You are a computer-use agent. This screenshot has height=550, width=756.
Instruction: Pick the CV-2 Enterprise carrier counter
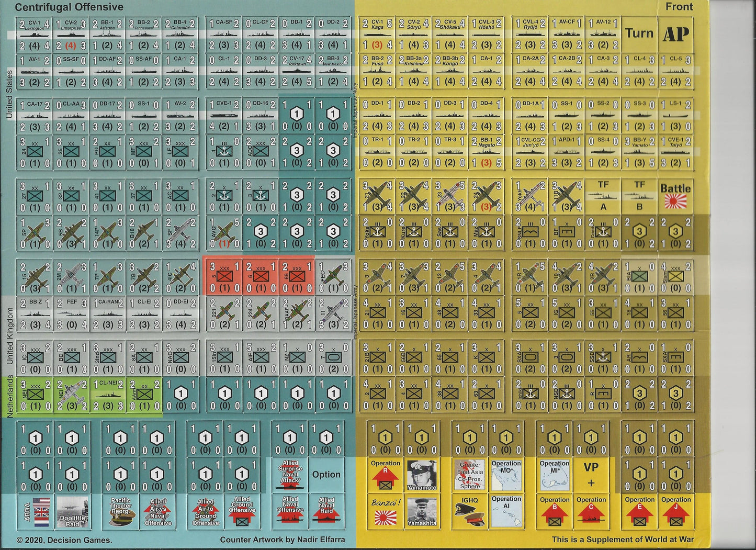tap(71, 34)
